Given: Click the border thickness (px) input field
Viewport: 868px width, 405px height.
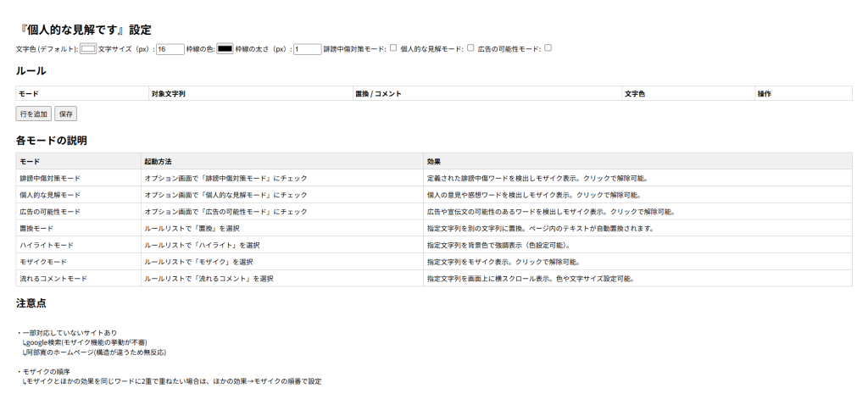Looking at the screenshot, I should point(307,49).
